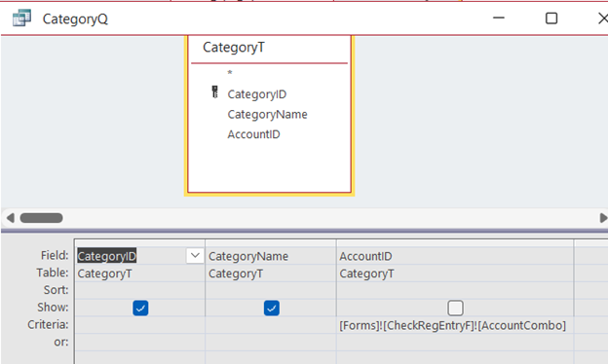
Task: Select CategoryName in the CategoryT field list
Action: click(267, 114)
